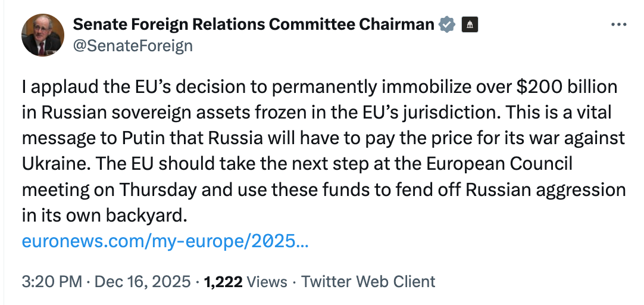Click the Twitter Web Client source label
Viewport: 644px width, 305px height.
368,281
